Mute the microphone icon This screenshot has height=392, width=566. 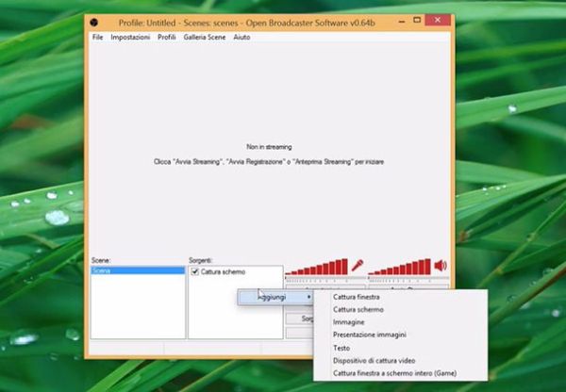click(x=358, y=267)
